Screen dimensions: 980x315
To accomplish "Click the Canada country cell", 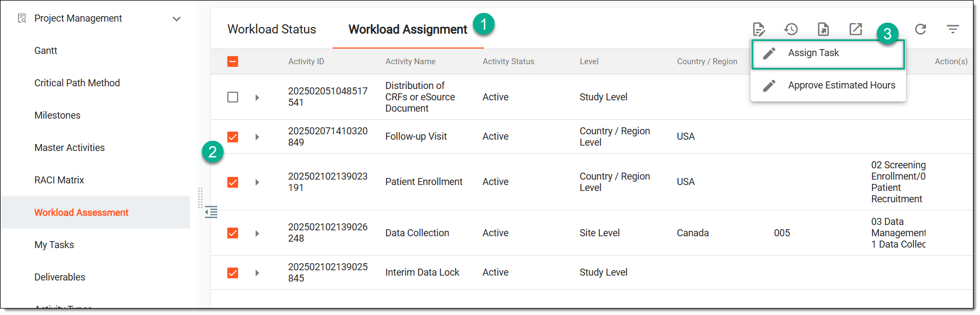I will 693,233.
